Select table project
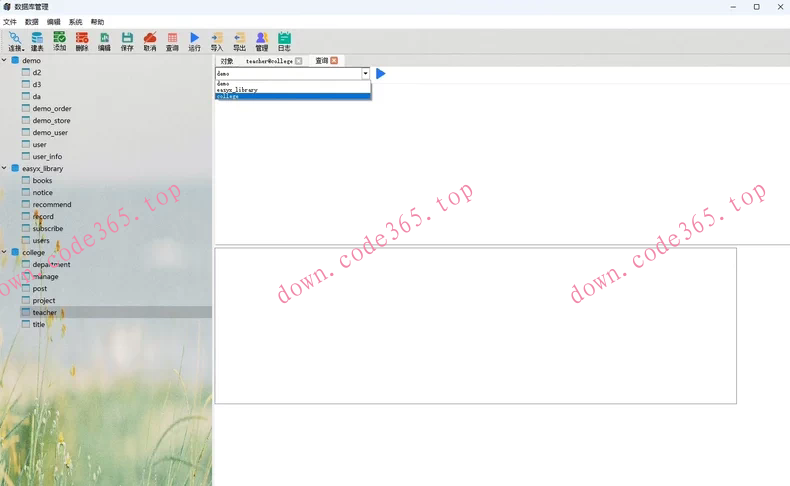The image size is (790, 486). [44, 301]
